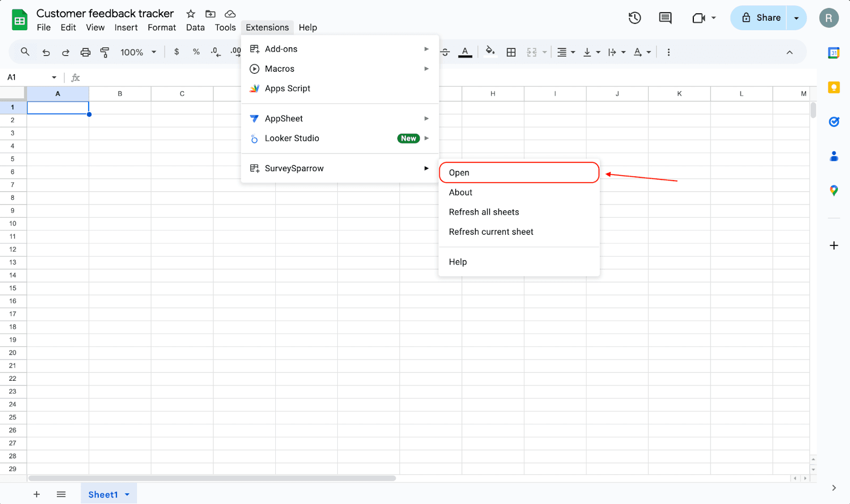Click the version history clock icon
Viewport: 850px width, 504px height.
[634, 18]
